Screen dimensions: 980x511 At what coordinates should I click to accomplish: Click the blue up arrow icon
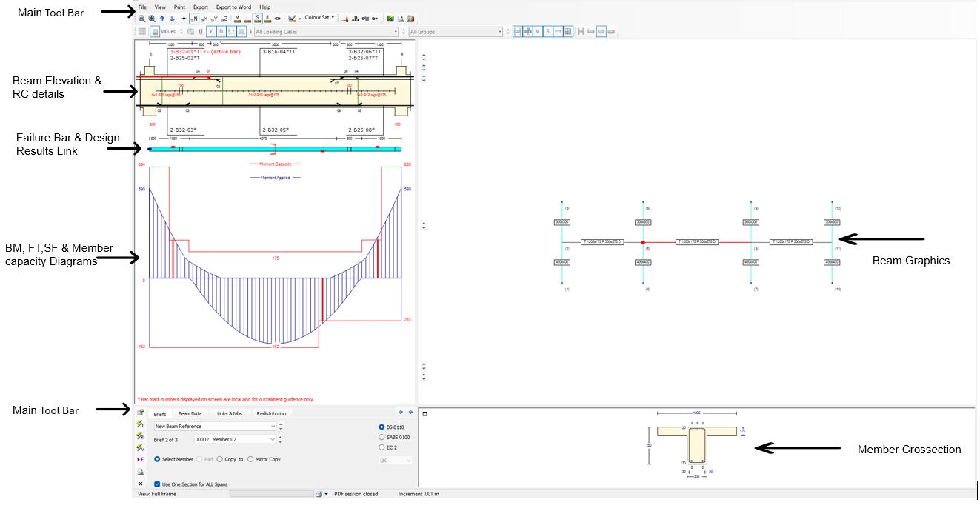162,19
